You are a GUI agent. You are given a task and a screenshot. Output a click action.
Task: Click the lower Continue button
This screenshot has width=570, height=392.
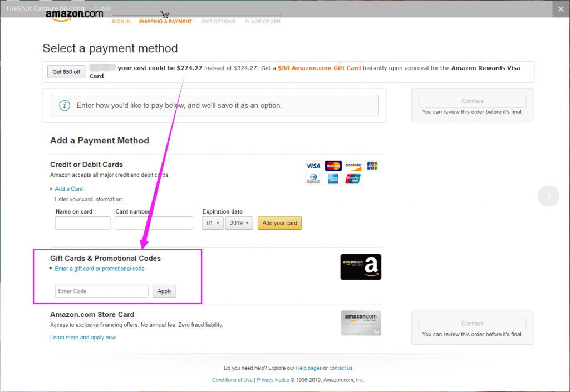click(473, 324)
